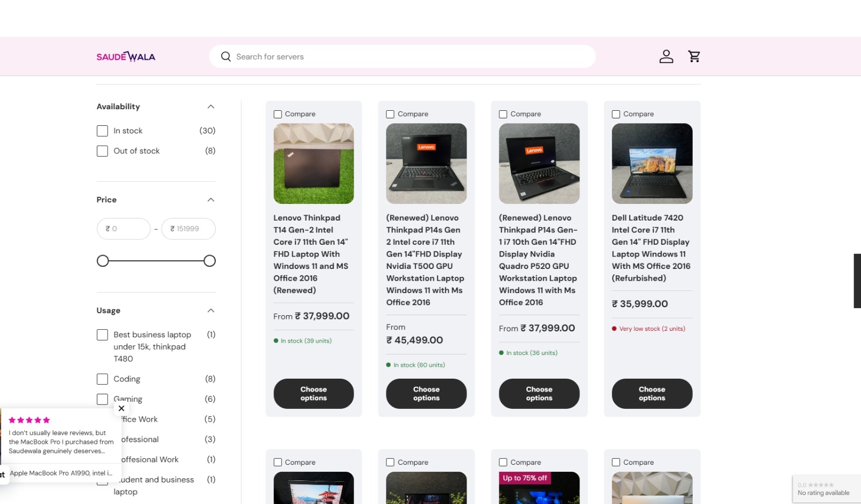
Task: Collapse the Availability filter section
Action: 211,107
